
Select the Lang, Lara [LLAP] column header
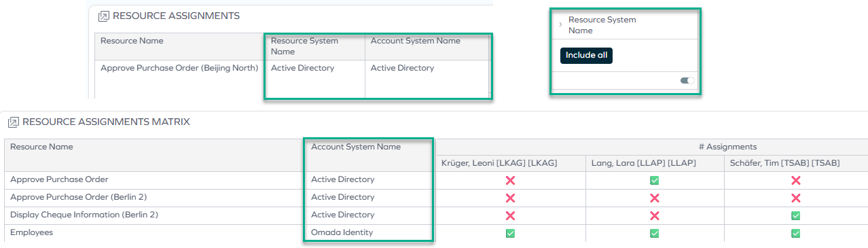[x=644, y=163]
